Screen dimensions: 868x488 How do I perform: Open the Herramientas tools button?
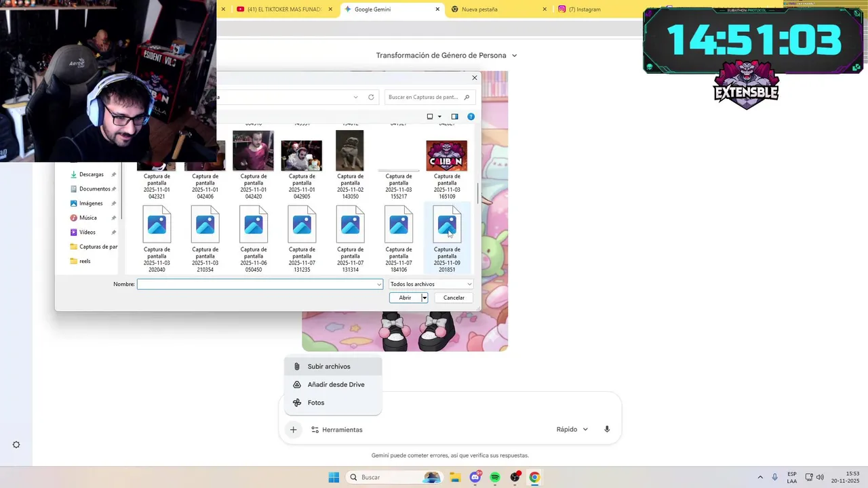pos(336,430)
